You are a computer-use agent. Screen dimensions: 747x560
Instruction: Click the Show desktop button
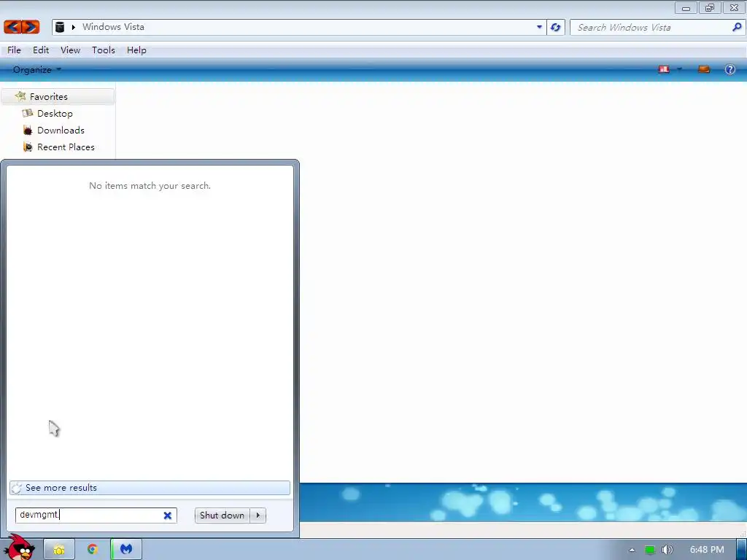pos(741,550)
